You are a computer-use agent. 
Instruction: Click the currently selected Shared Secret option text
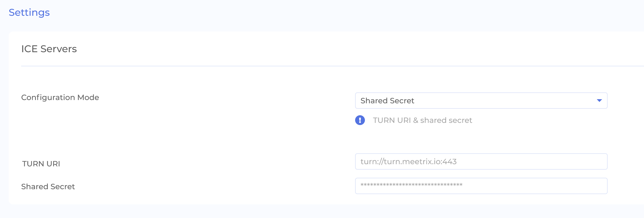[387, 101]
